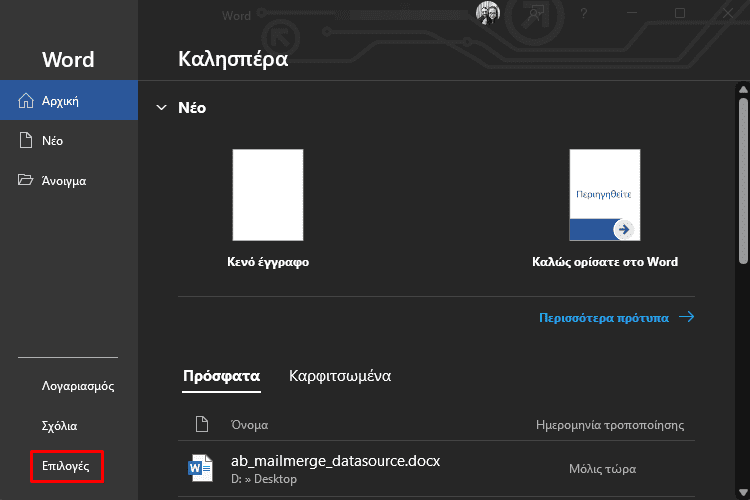Sort by Ημερομηνία τροποποίησης column
This screenshot has height=500, width=750.
[x=610, y=425]
